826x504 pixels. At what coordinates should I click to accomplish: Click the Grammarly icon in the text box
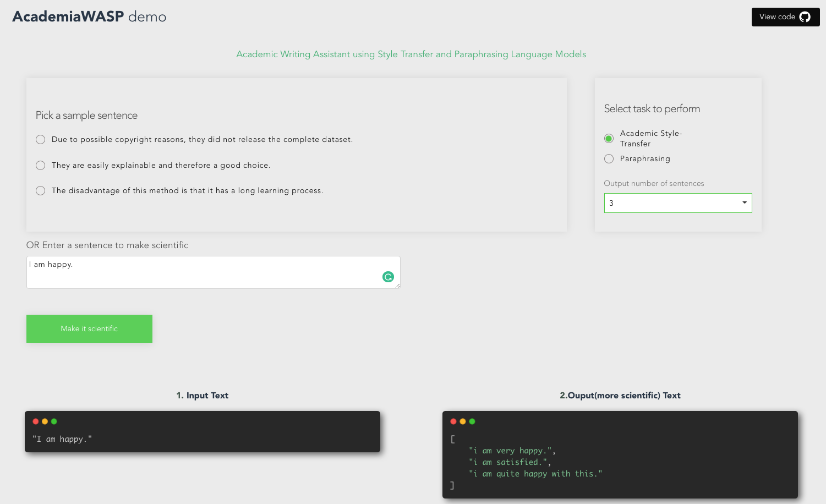[x=388, y=277]
